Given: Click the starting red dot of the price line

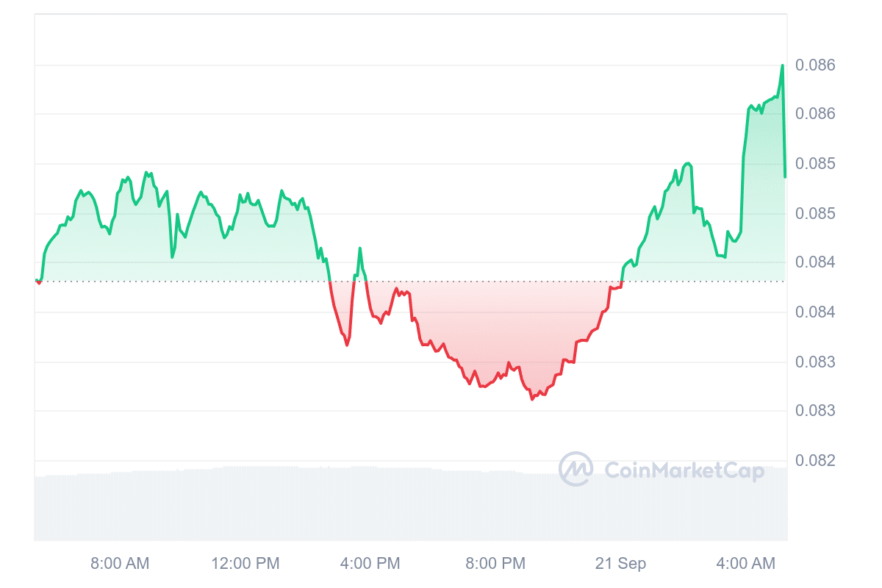Looking at the screenshot, I should 39,283.
